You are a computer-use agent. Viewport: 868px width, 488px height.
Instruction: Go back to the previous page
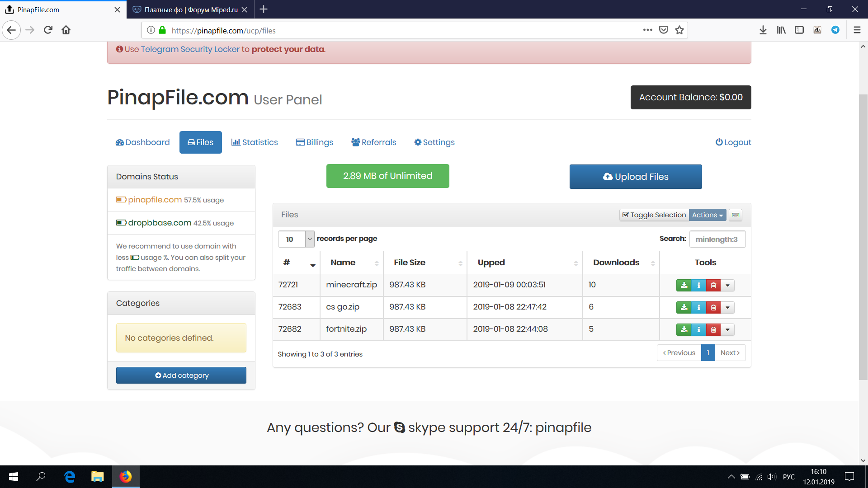11,30
